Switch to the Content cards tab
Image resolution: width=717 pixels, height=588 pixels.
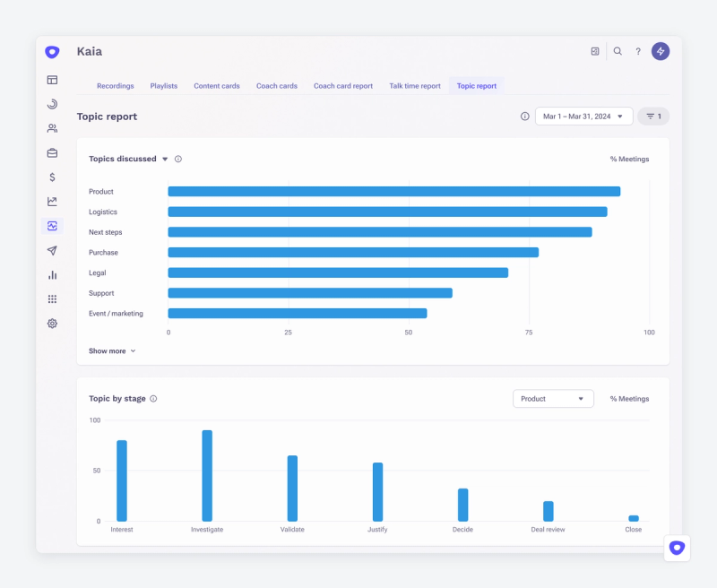click(217, 86)
